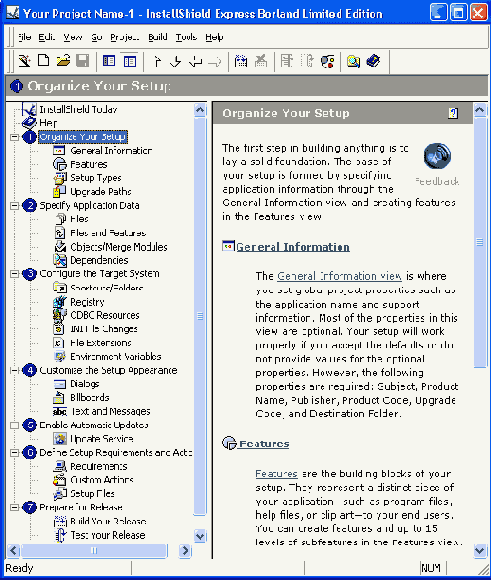This screenshot has width=491, height=580.
Task: Collapse the Prepare for Release node
Action: click(14, 508)
